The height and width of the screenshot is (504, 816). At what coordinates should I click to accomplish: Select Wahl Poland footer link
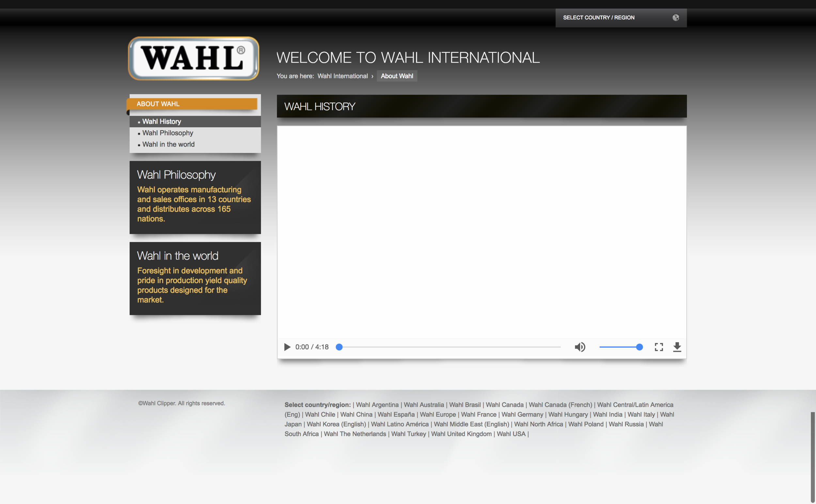coord(586,424)
